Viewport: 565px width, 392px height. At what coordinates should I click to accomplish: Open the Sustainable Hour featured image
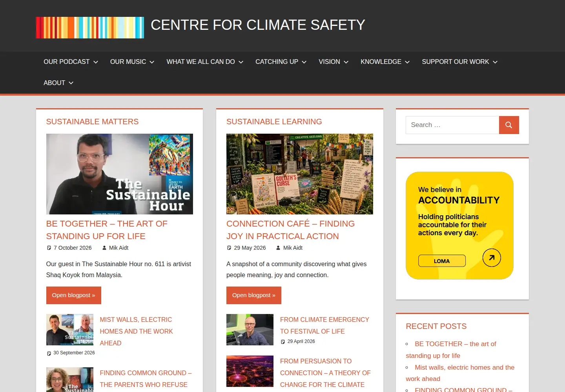[120, 174]
